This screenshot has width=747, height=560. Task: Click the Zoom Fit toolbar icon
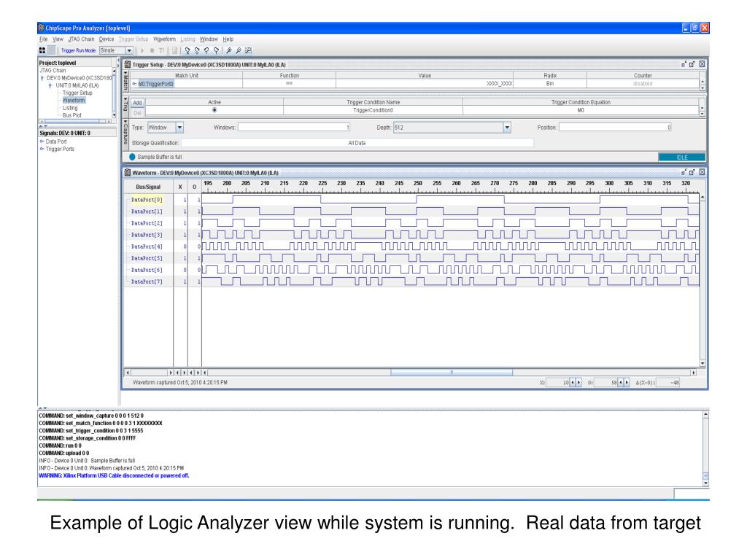[248, 50]
